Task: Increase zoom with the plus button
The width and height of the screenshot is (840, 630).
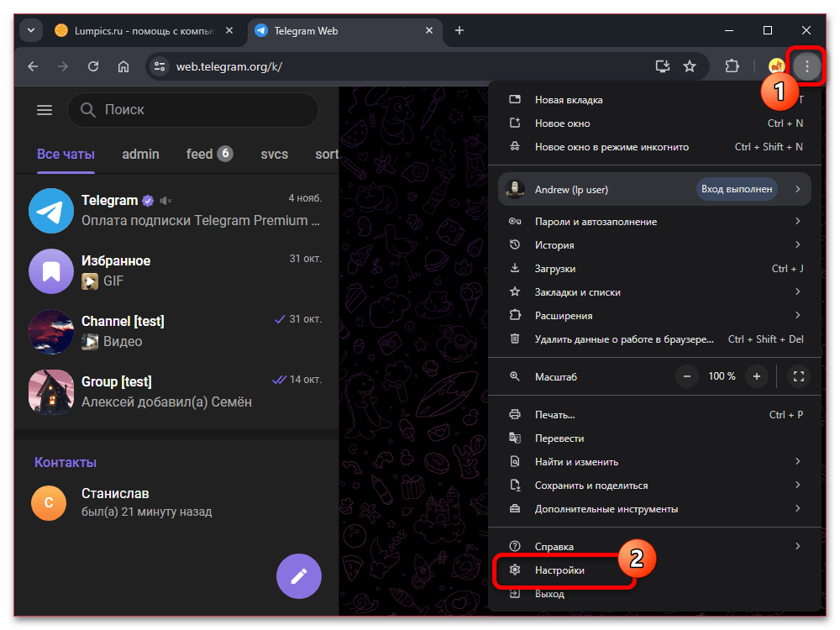Action: (757, 376)
